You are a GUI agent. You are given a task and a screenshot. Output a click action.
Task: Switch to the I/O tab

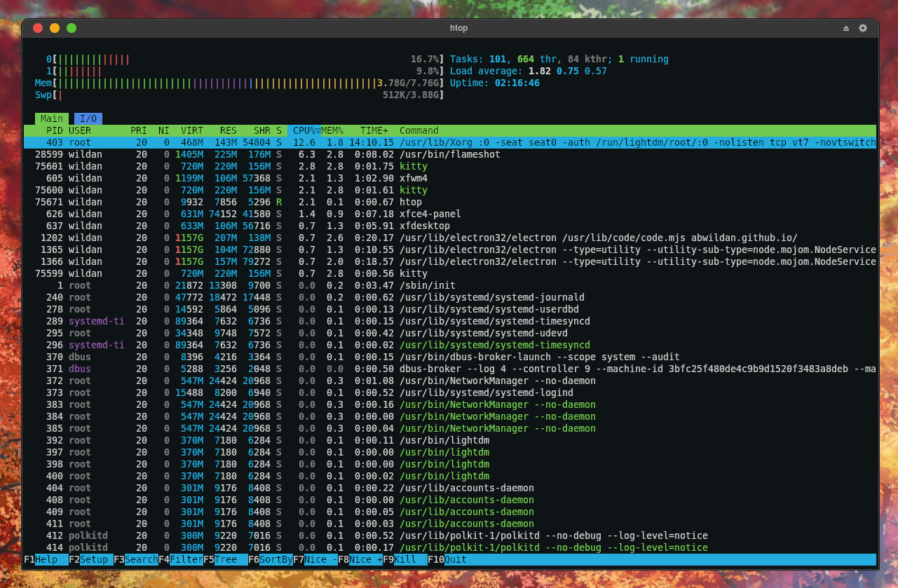pos(88,118)
